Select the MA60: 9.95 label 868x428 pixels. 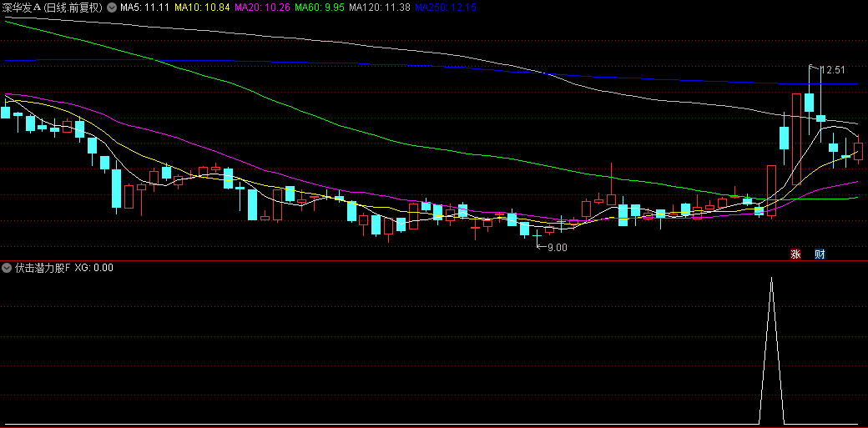[x=320, y=8]
